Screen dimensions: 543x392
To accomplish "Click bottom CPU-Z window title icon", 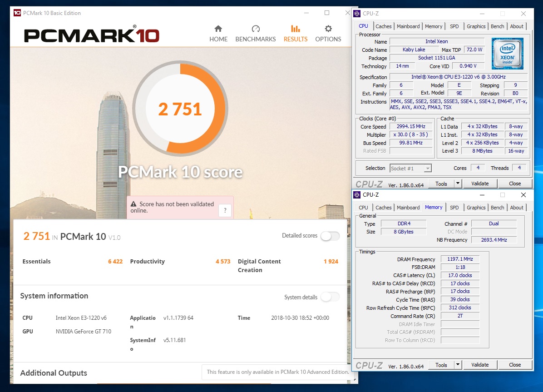I will pos(357,195).
